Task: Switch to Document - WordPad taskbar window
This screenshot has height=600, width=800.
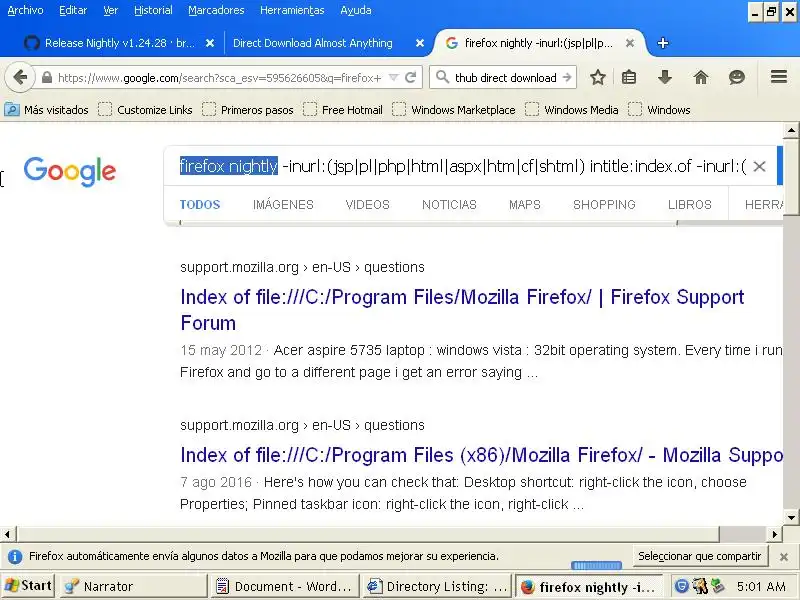Action: click(285, 586)
